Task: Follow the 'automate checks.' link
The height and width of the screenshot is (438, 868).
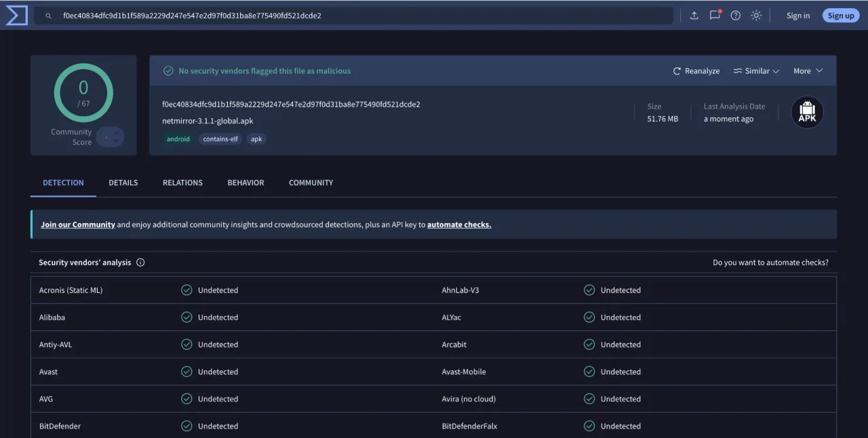Action: coord(459,224)
